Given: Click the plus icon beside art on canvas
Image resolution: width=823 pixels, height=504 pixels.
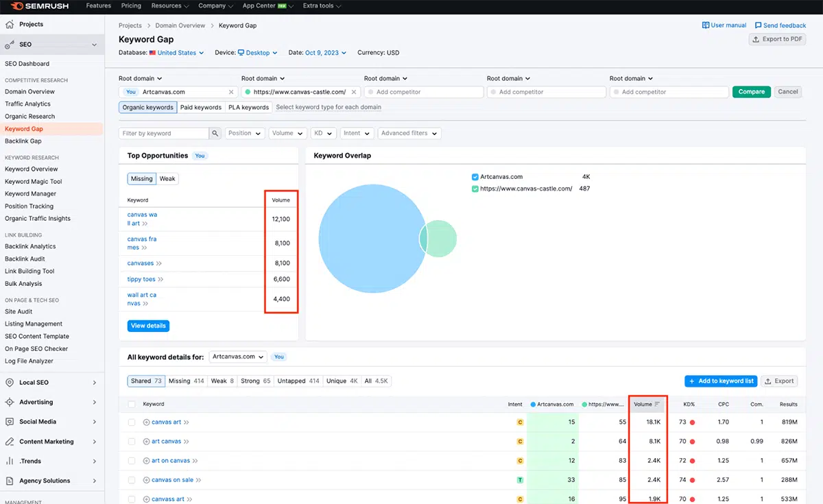Looking at the screenshot, I should click(146, 461).
